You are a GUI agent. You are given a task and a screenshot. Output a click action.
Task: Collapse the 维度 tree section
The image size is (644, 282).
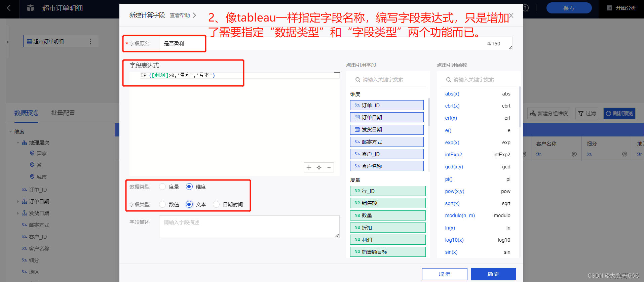click(x=10, y=131)
